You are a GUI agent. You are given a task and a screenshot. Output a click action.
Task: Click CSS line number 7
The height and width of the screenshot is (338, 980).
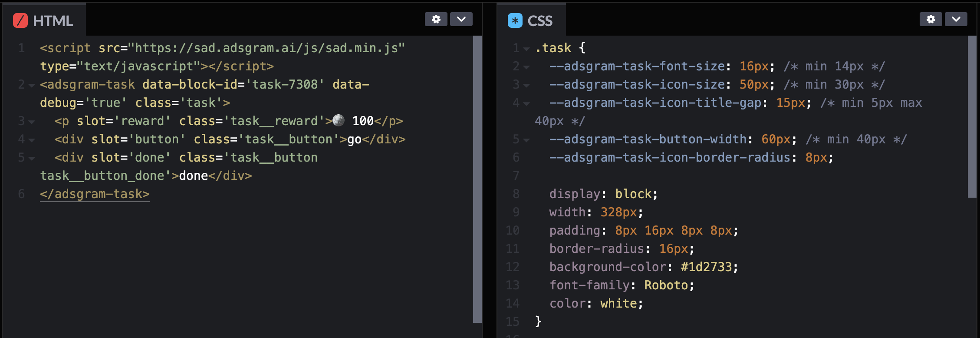[516, 176]
